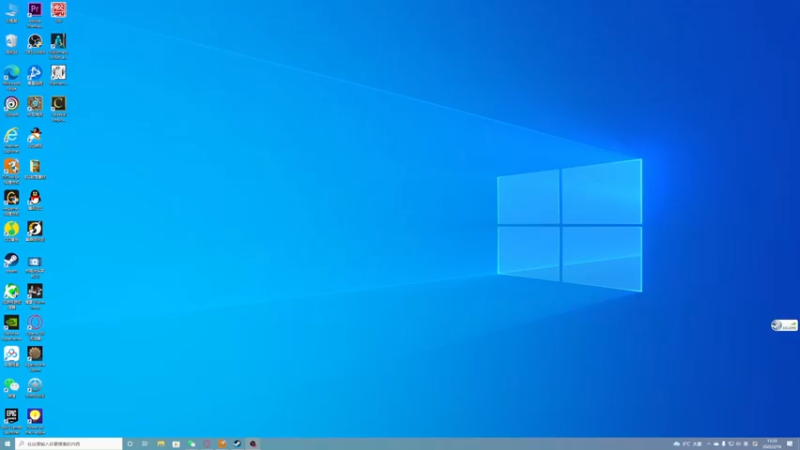Open WeChat from the taskbar
800x450 pixels.
(x=191, y=444)
